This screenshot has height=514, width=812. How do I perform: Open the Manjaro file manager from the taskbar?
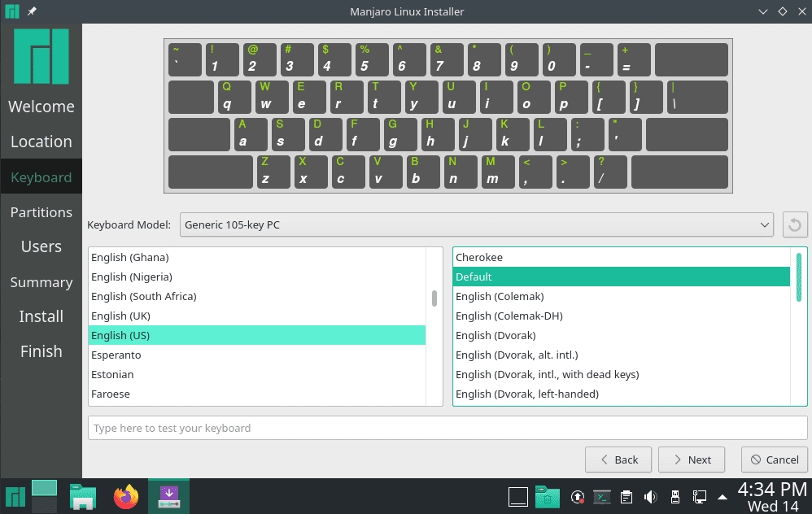coord(82,496)
